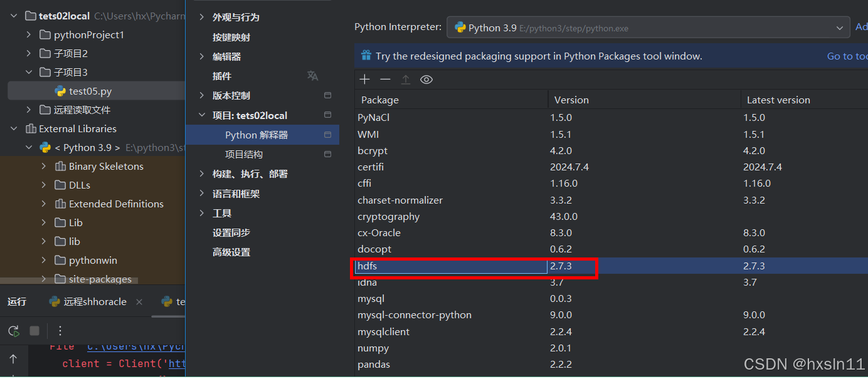Screen dimensions: 868x379
Task: Open the kebab menu in run toolbar
Action: 60,331
